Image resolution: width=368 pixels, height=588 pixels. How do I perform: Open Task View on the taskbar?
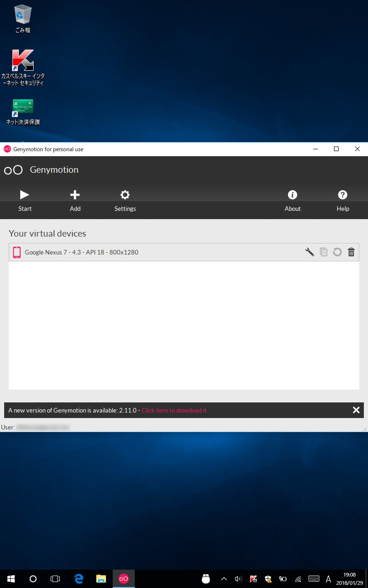click(55, 579)
